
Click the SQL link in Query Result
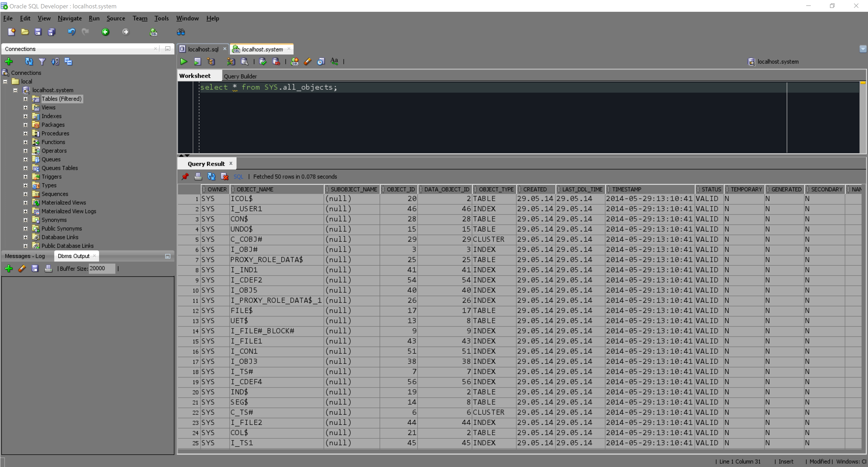pos(238,176)
